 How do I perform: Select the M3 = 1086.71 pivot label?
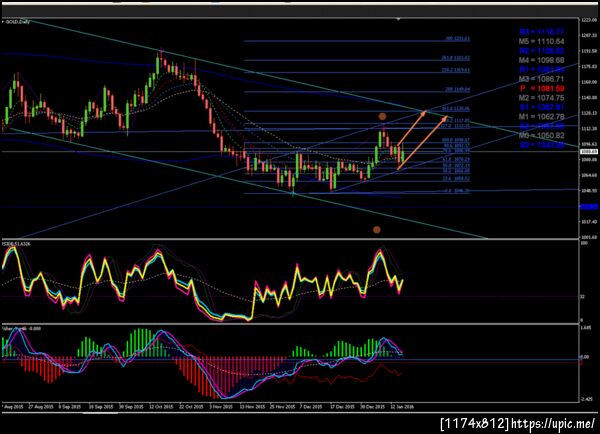(x=541, y=79)
